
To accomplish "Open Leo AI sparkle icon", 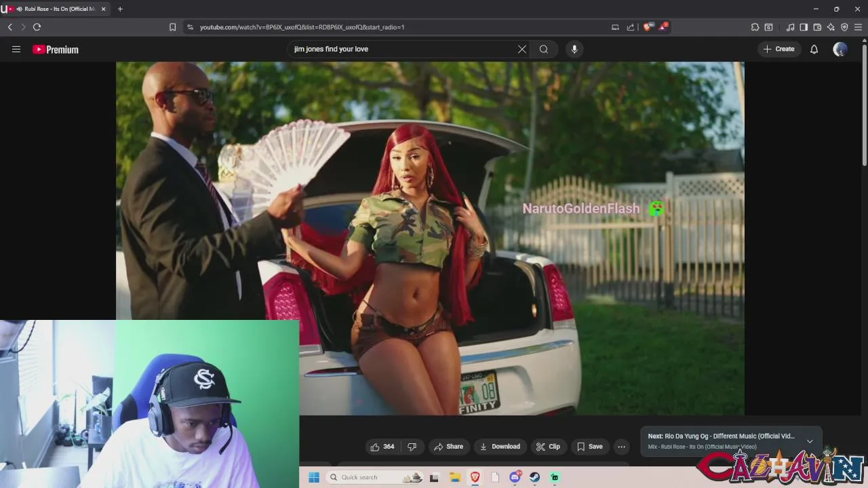I will coord(831,27).
